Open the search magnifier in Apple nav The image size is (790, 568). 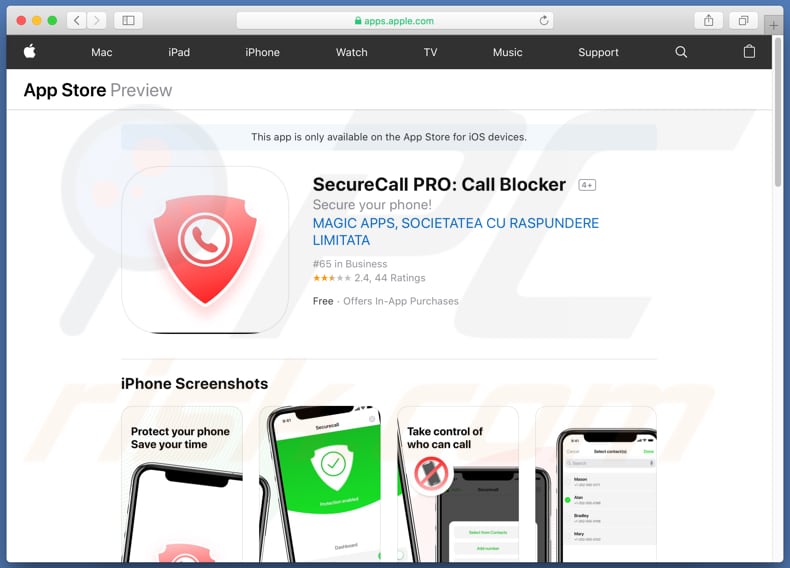click(681, 52)
